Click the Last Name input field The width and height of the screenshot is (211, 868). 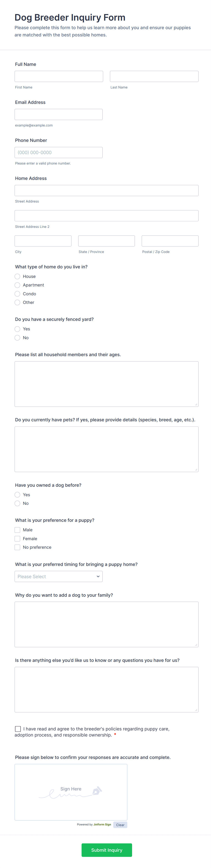(x=154, y=76)
